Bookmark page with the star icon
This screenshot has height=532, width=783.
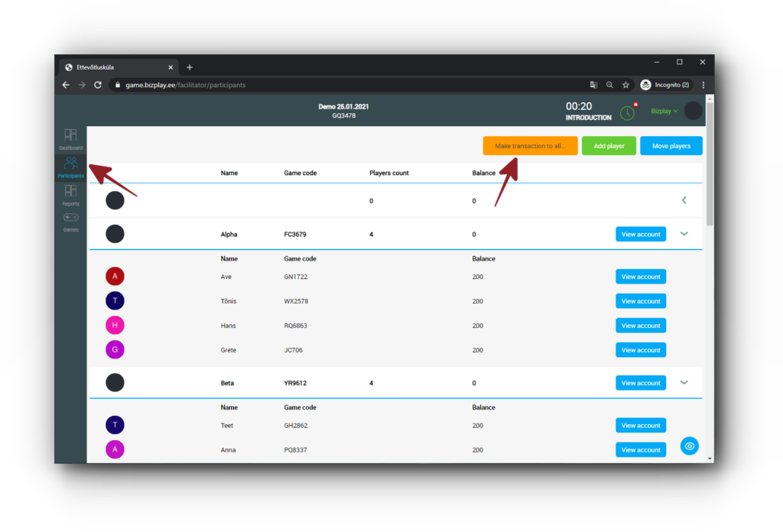click(625, 85)
